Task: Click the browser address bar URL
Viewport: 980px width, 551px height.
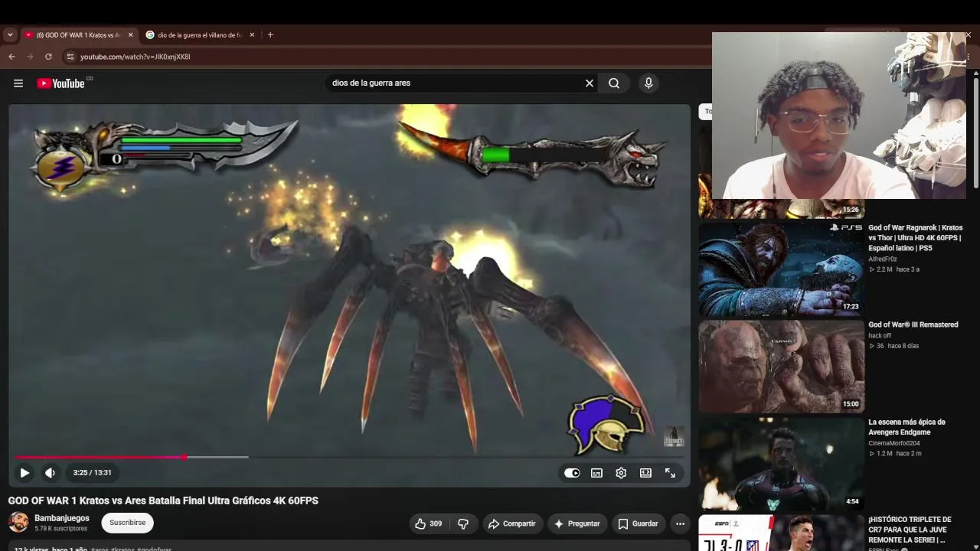Action: 136,57
